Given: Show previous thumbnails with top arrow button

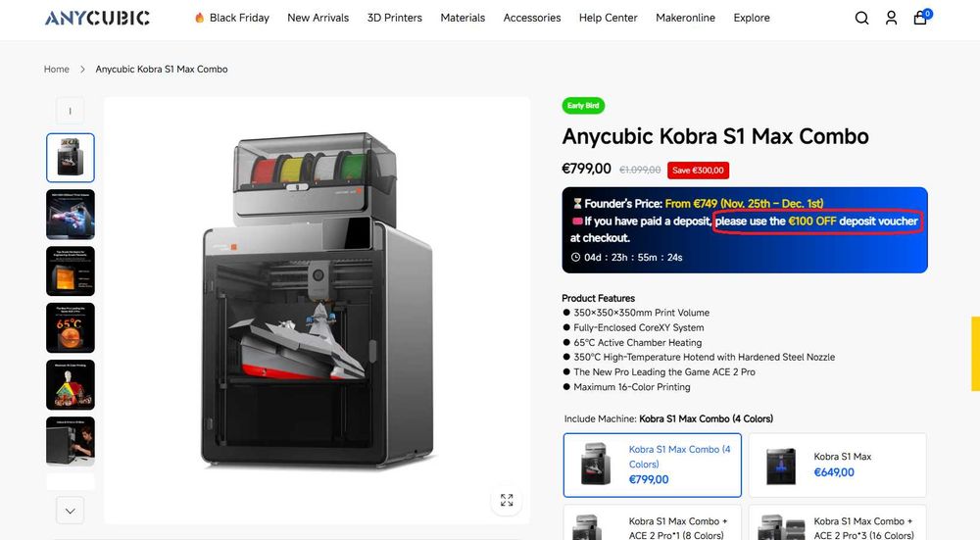Looking at the screenshot, I should coord(70,111).
